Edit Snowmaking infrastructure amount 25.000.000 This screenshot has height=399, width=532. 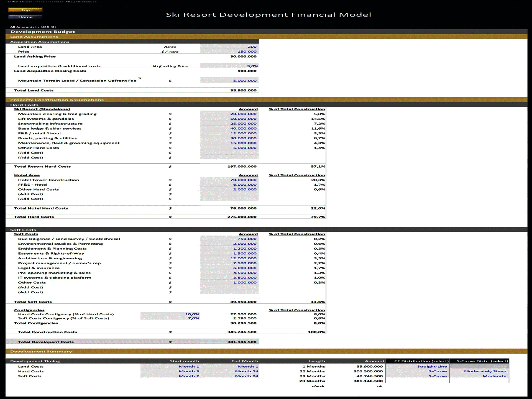(x=229, y=124)
